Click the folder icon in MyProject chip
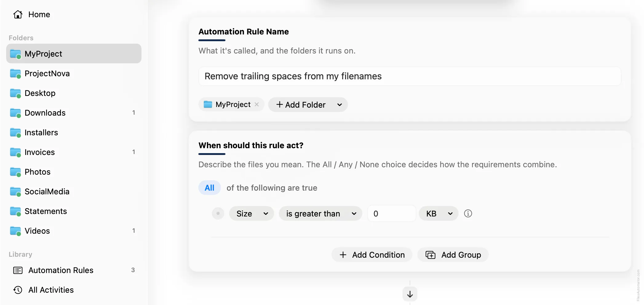 [208, 105]
